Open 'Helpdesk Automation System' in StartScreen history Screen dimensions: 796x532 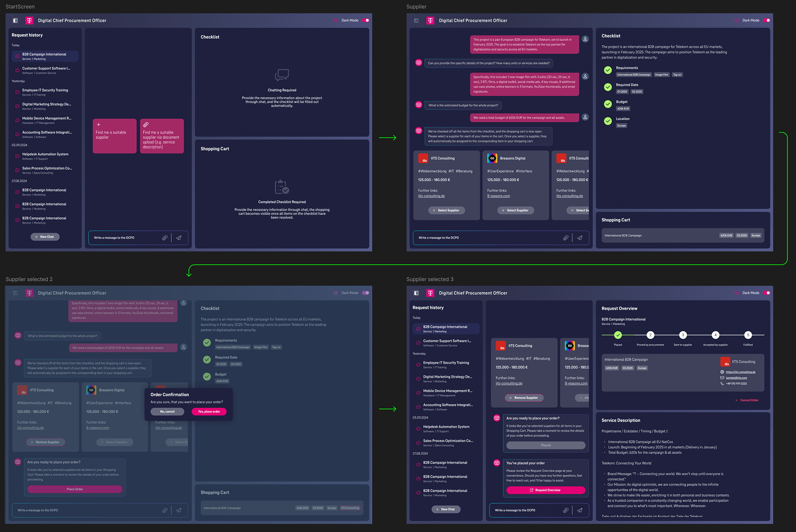pos(45,156)
